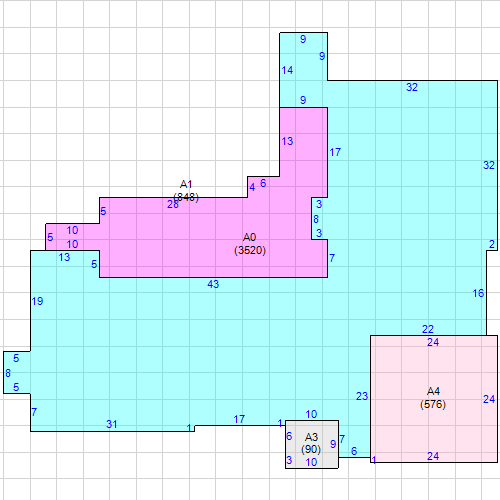Select the 32 dimension on top wall

(x=412, y=87)
